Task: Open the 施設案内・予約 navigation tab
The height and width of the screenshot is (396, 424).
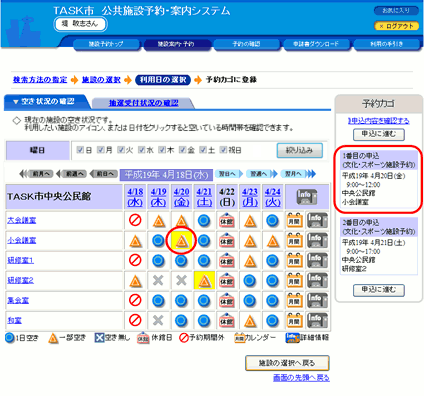Action: point(177,44)
